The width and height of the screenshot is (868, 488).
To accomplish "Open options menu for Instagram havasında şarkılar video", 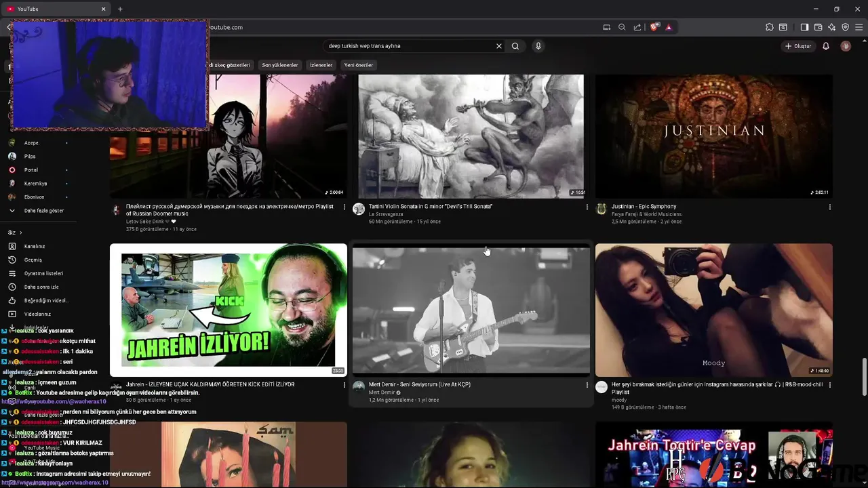I will tap(830, 385).
